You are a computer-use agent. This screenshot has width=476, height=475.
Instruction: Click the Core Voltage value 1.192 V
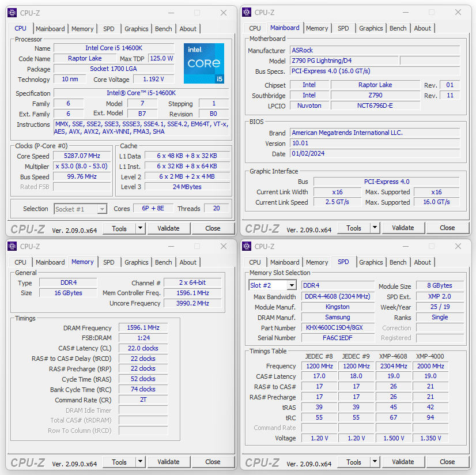[154, 80]
